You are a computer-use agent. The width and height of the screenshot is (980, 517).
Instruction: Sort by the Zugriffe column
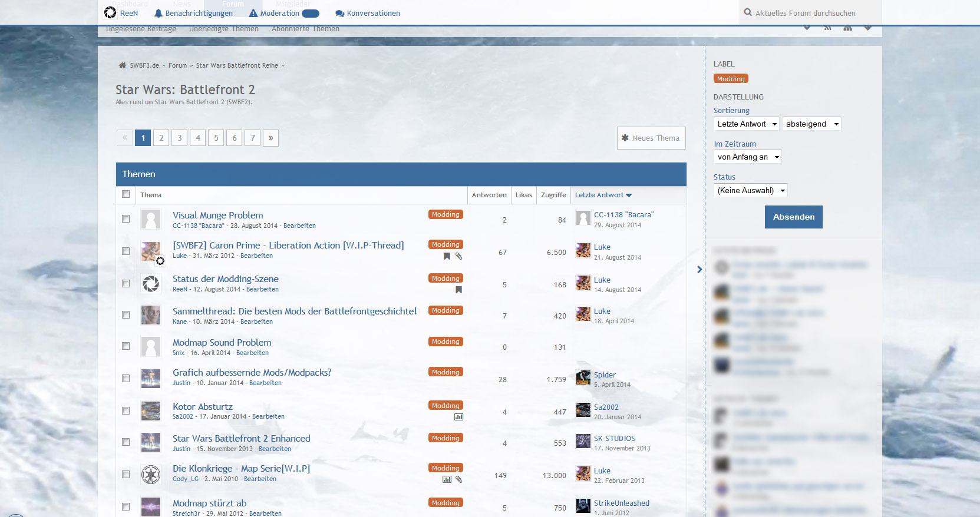click(553, 195)
